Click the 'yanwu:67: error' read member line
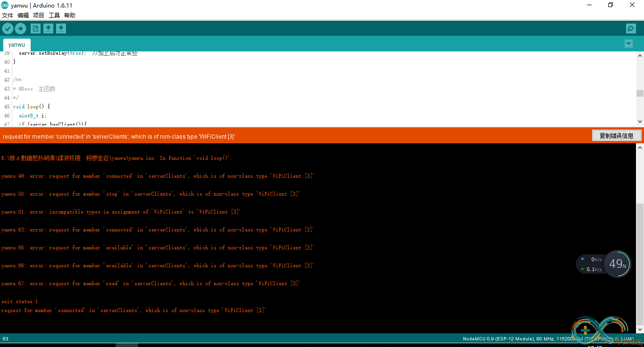The image size is (644, 347). point(150,284)
